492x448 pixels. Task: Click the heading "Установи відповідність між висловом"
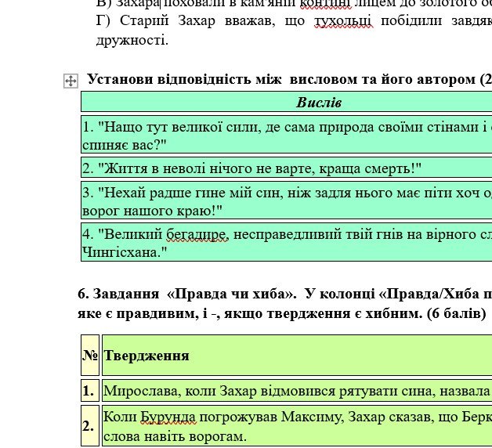(282, 79)
